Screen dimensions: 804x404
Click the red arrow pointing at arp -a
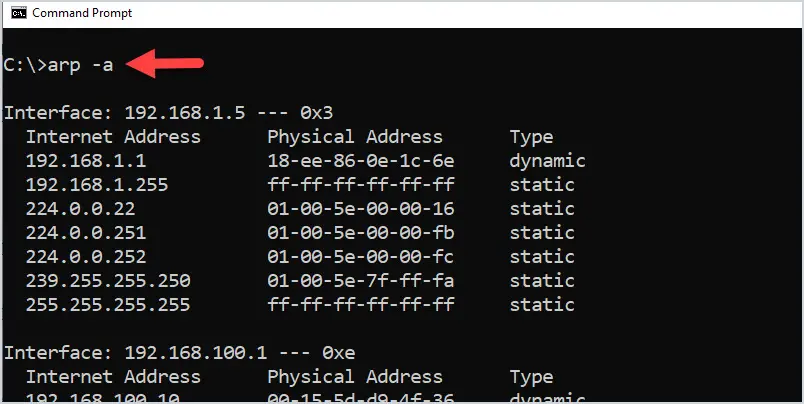point(165,64)
